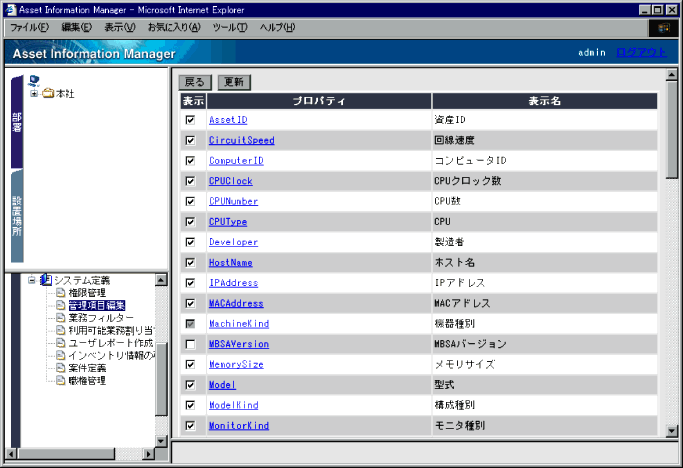
Task: Click the main list scroll-down arrow
Action: tap(672, 431)
